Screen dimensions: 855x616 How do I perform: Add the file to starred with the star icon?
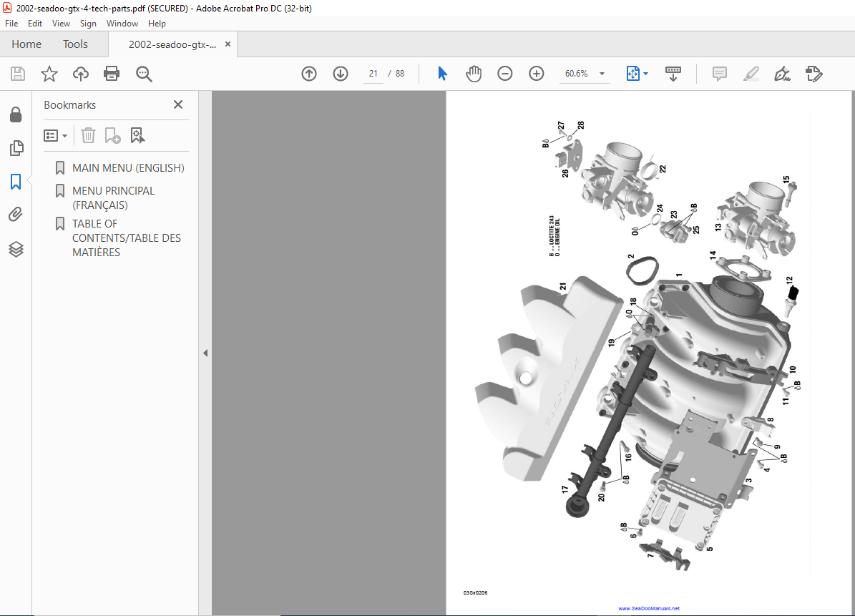(49, 74)
